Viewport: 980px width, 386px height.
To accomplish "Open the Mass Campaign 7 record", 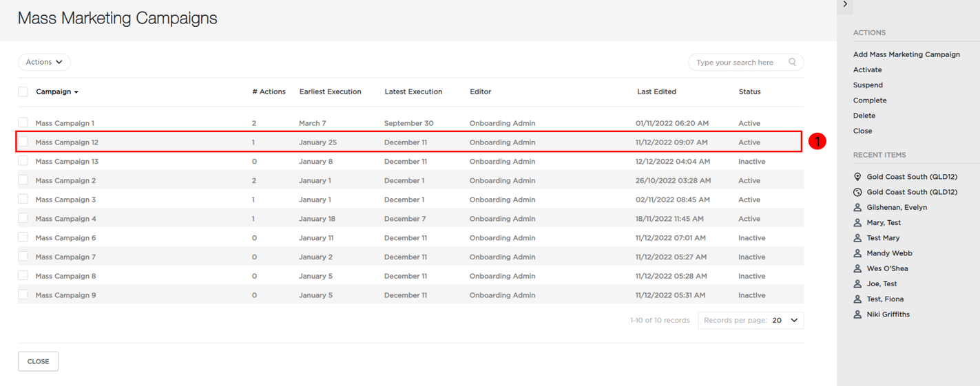I will 65,257.
